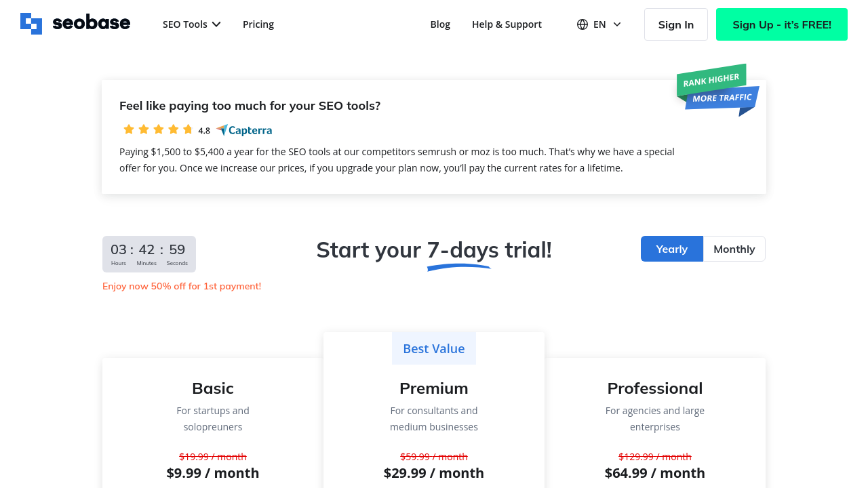The image size is (868, 488).
Task: Select Yearly billing option
Action: [x=671, y=249]
